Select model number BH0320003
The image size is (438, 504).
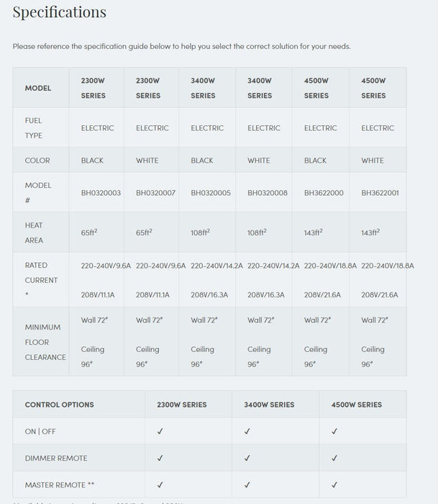point(101,193)
